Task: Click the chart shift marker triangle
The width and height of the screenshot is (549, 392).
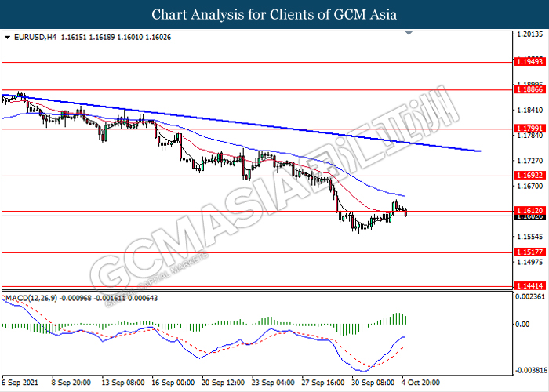Action: pyautogui.click(x=409, y=33)
